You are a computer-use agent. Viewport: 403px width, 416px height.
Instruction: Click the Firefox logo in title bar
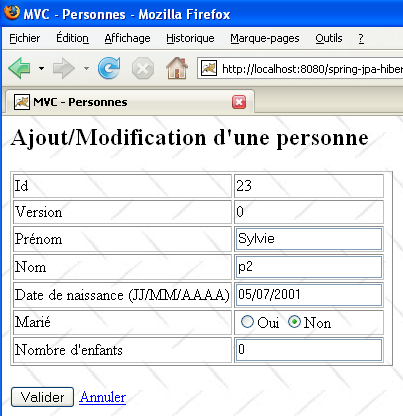(x=12, y=13)
